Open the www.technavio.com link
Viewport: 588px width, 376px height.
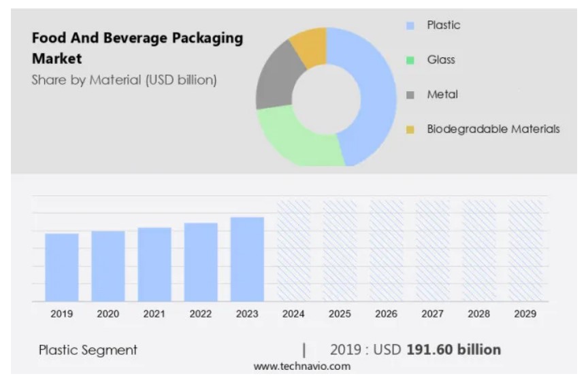[x=302, y=366]
